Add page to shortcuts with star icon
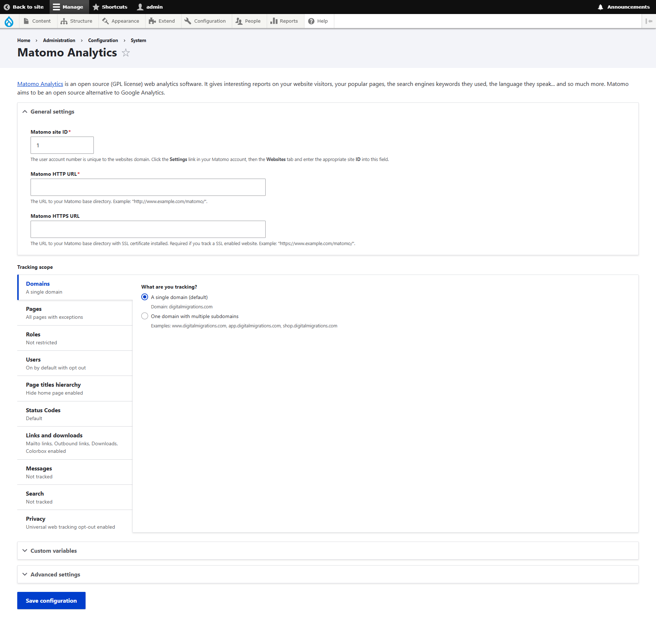Image resolution: width=656 pixels, height=644 pixels. tap(126, 53)
